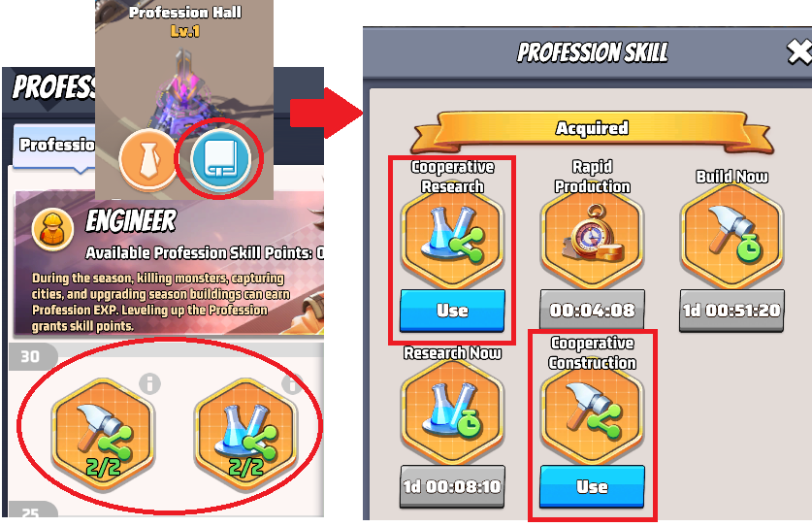
Task: Open the blue book skill icon
Action: pos(221,159)
